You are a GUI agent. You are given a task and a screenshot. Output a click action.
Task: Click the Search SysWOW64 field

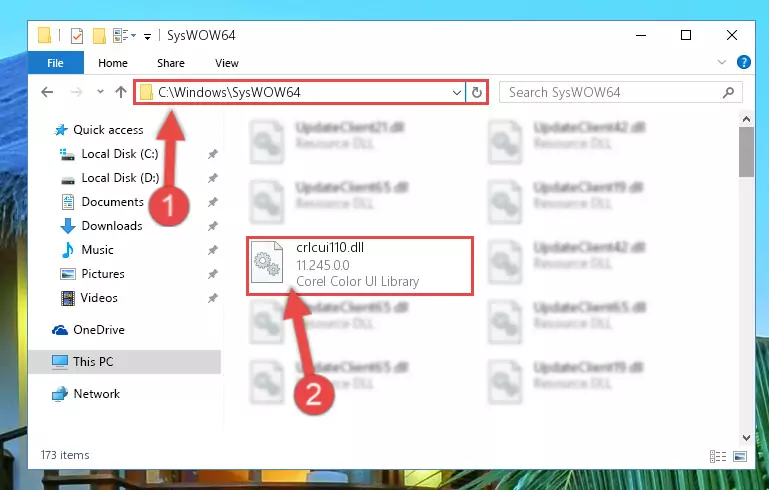[620, 92]
